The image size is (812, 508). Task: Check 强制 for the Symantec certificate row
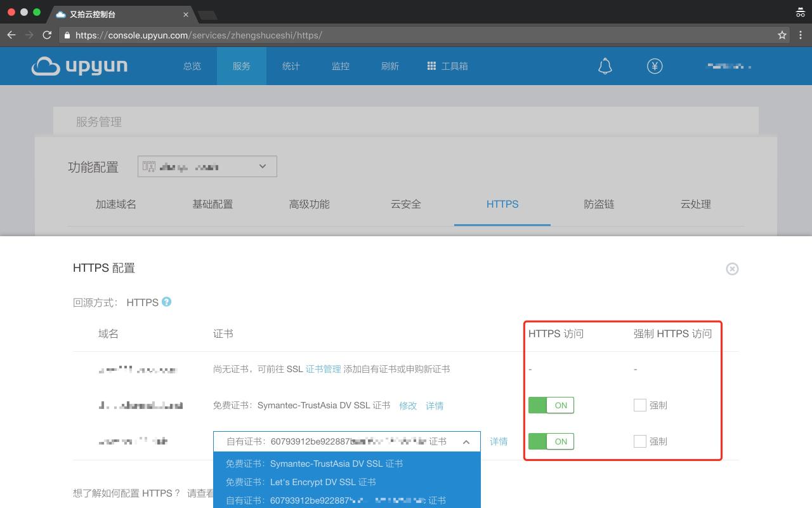coord(639,405)
